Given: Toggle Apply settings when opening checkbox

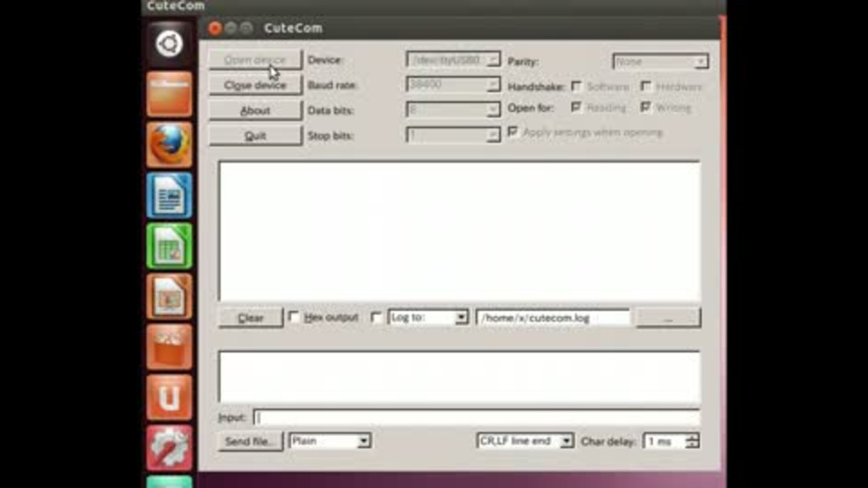Looking at the screenshot, I should tap(513, 132).
